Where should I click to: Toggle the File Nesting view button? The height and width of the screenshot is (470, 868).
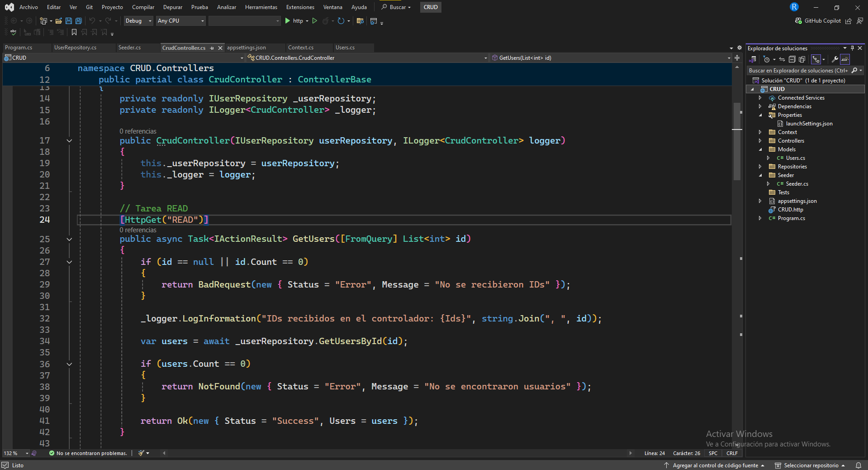pos(816,59)
